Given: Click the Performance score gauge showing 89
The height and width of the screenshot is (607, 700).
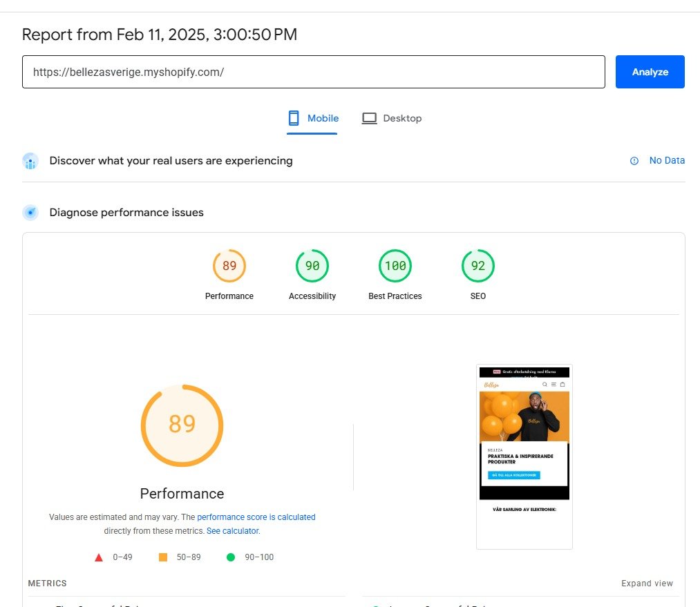Looking at the screenshot, I should pos(229,265).
